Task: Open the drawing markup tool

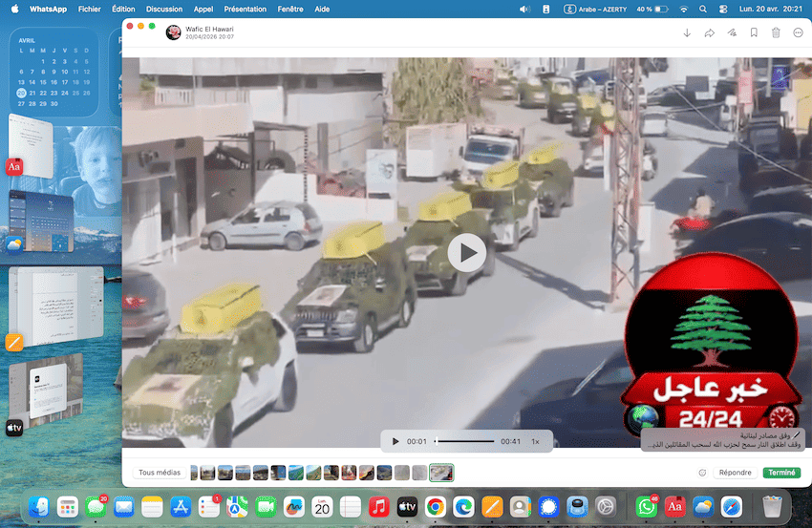Action: click(732, 32)
